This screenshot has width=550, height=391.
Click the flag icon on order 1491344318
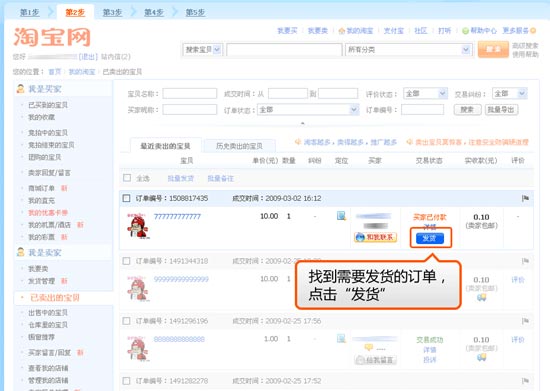pyautogui.click(x=525, y=261)
